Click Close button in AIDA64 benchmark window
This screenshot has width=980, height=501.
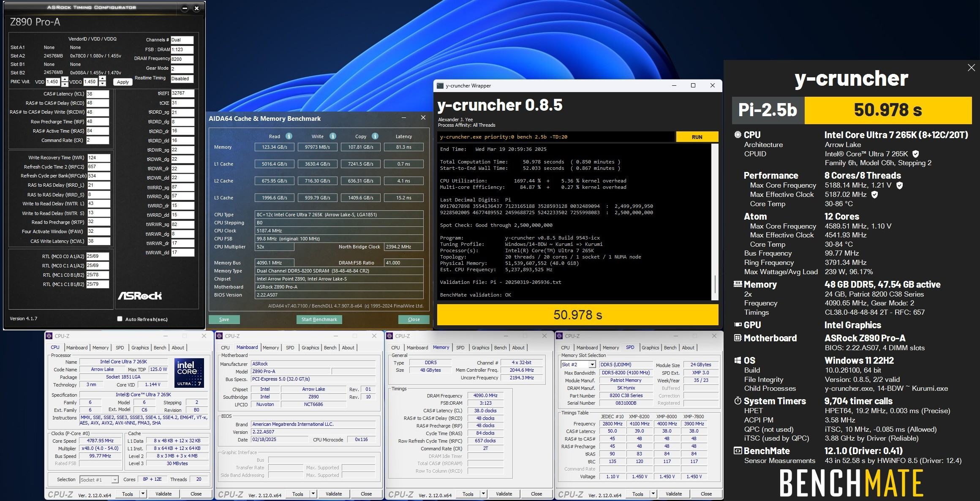[x=414, y=319]
